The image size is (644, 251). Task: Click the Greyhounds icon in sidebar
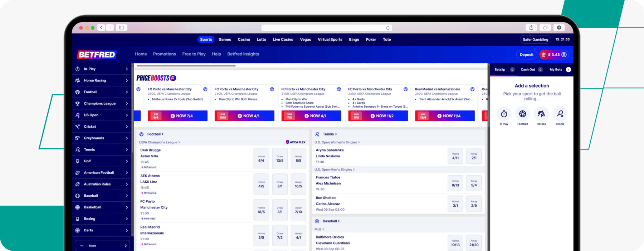coord(77,138)
